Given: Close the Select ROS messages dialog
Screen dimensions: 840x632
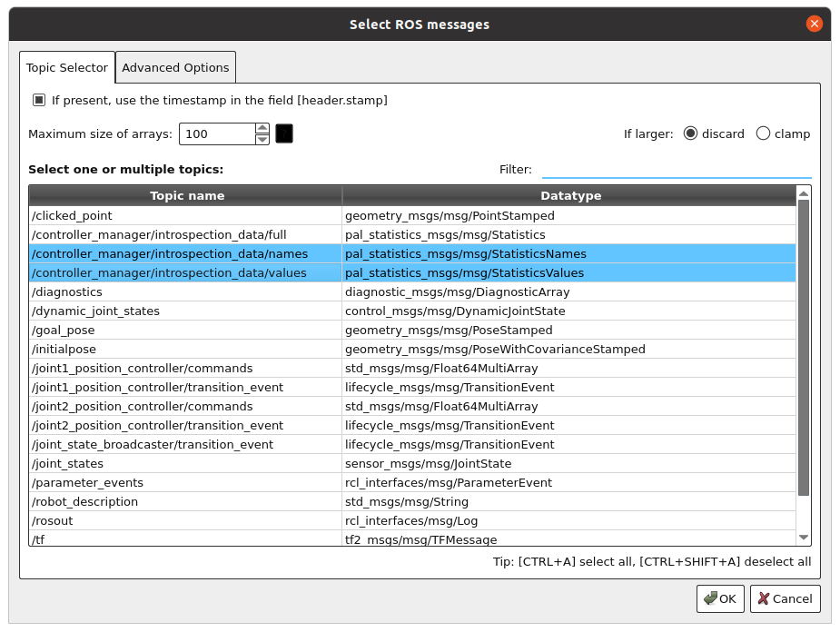Looking at the screenshot, I should [x=814, y=24].
